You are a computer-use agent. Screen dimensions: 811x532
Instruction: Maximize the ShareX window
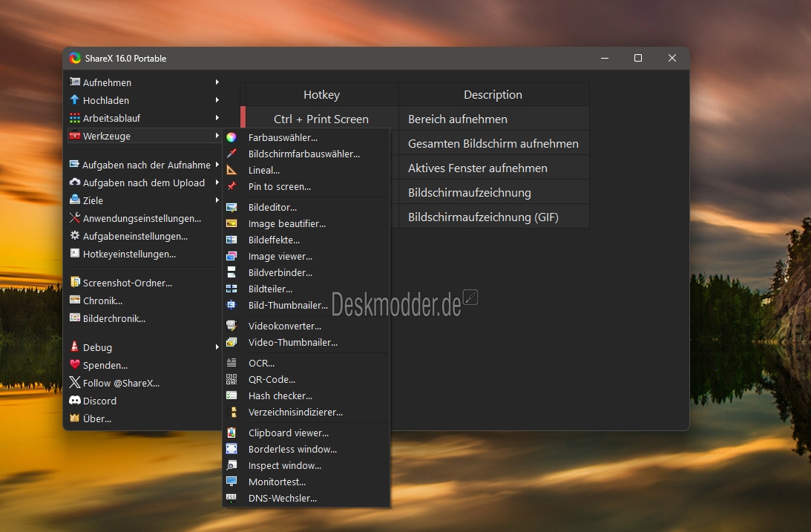637,58
